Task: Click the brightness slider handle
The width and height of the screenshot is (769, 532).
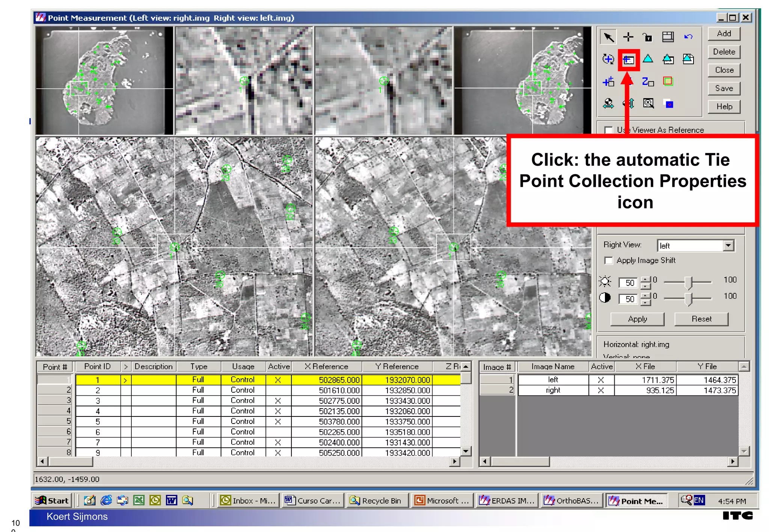Action: coord(688,283)
